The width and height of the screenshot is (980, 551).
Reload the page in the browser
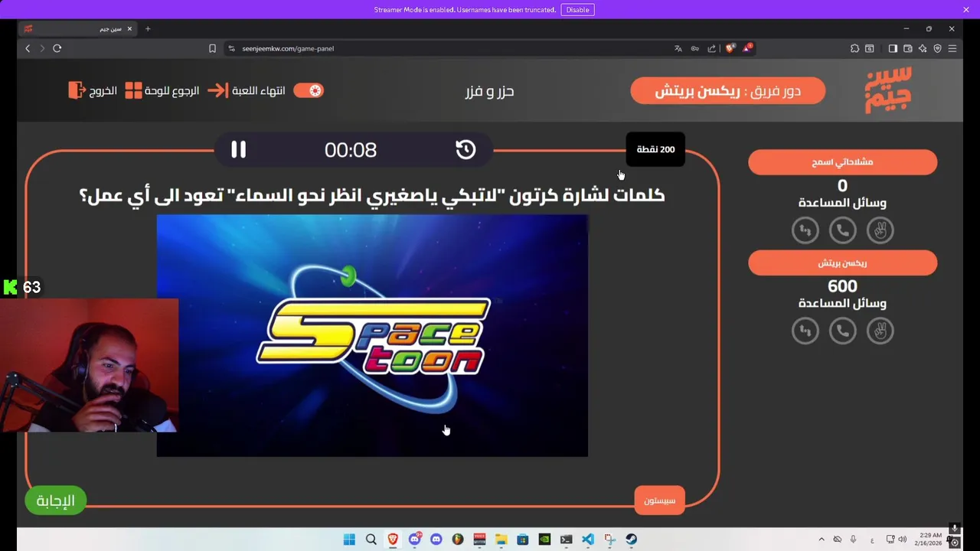click(x=57, y=48)
